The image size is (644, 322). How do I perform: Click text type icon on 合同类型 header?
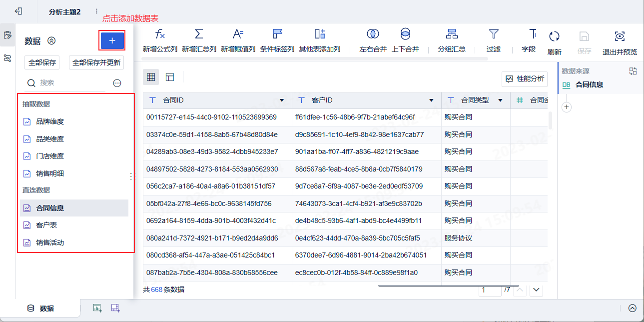[451, 100]
